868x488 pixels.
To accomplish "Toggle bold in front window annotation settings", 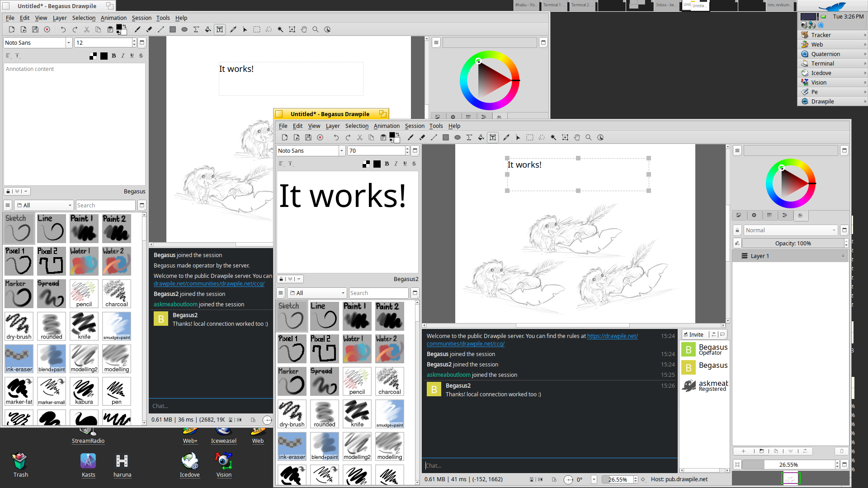I will point(387,164).
